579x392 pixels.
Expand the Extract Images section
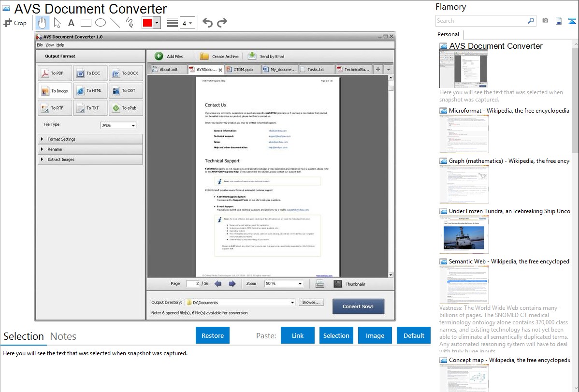(x=90, y=159)
